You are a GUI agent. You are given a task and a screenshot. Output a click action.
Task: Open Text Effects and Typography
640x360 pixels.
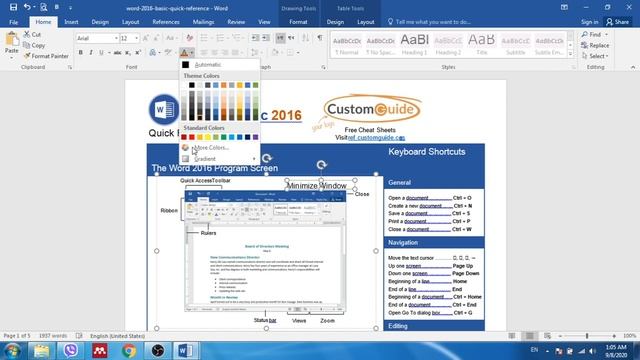pos(153,52)
